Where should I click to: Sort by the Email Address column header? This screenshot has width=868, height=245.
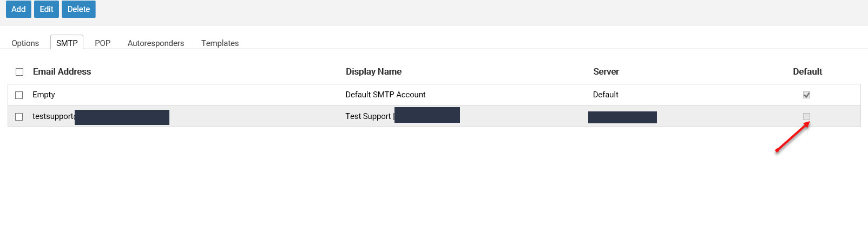pos(62,71)
